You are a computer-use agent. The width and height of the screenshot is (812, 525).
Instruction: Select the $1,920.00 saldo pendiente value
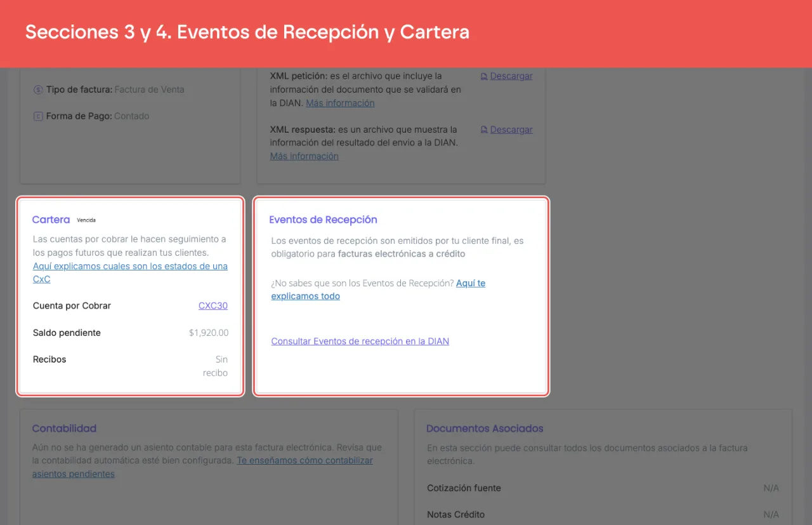tap(209, 333)
